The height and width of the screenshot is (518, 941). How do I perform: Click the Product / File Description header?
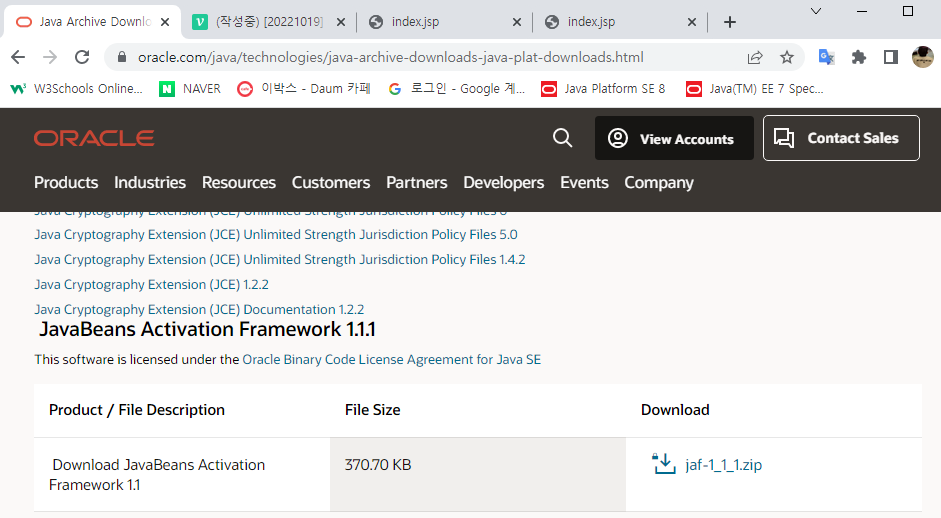point(137,410)
